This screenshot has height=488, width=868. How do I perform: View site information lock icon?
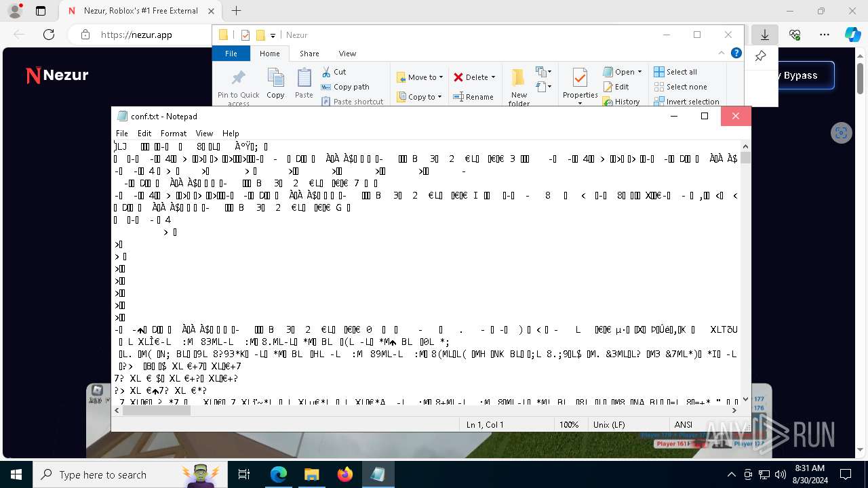click(85, 35)
